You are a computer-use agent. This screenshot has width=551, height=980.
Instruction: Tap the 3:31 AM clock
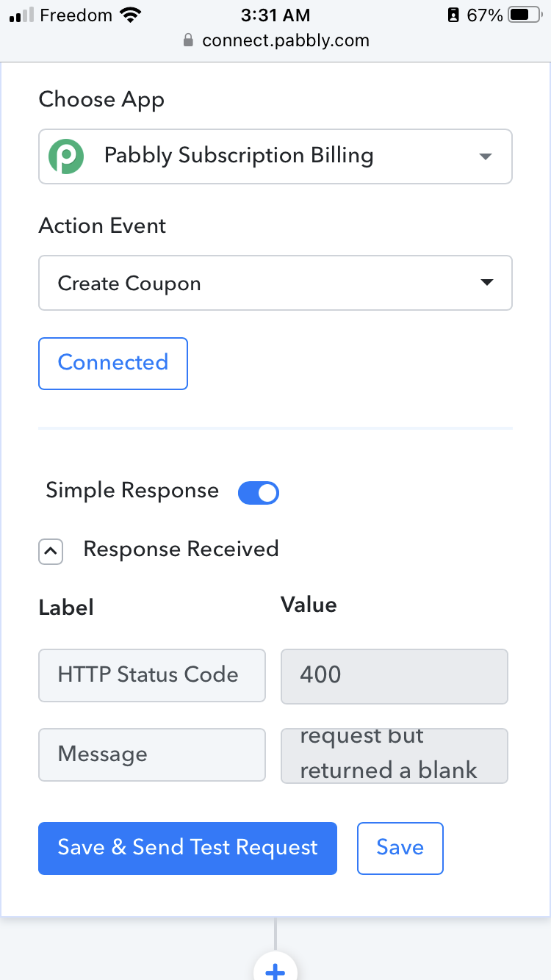[275, 15]
